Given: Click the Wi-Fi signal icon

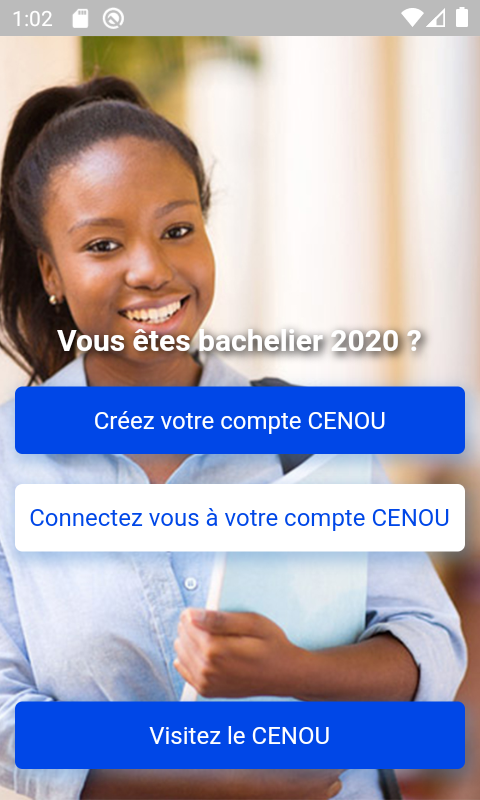Looking at the screenshot, I should pyautogui.click(x=411, y=18).
